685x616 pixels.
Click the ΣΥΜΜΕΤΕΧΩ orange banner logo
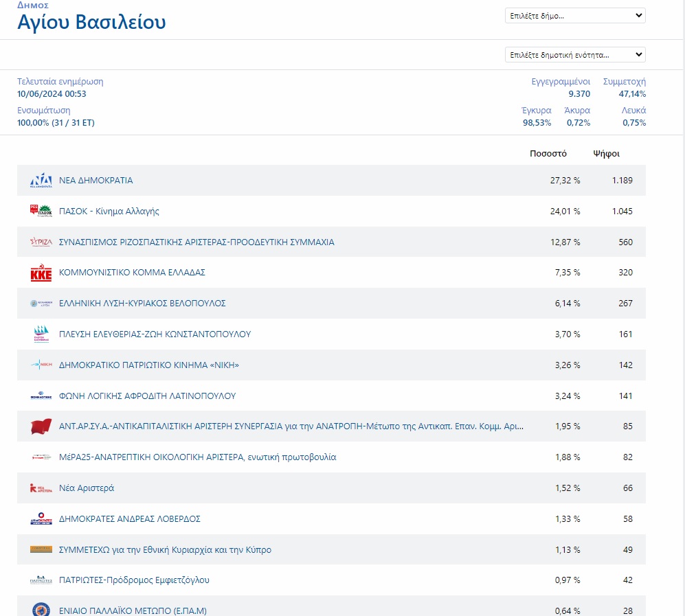click(x=41, y=549)
